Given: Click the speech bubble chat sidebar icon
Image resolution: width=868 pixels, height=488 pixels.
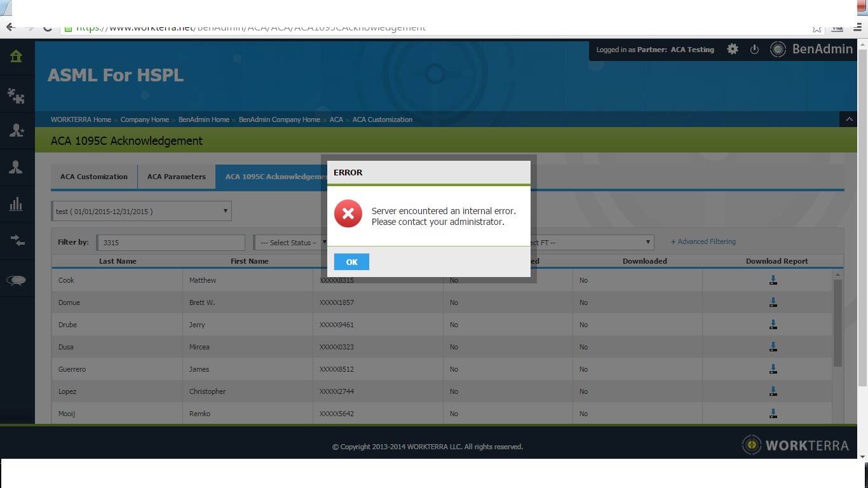Looking at the screenshot, I should pos(17,280).
